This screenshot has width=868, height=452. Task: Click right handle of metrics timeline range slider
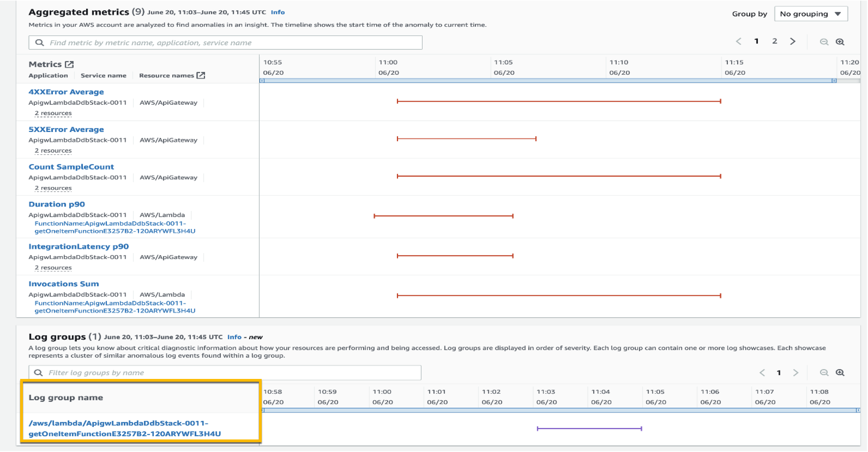click(x=834, y=80)
